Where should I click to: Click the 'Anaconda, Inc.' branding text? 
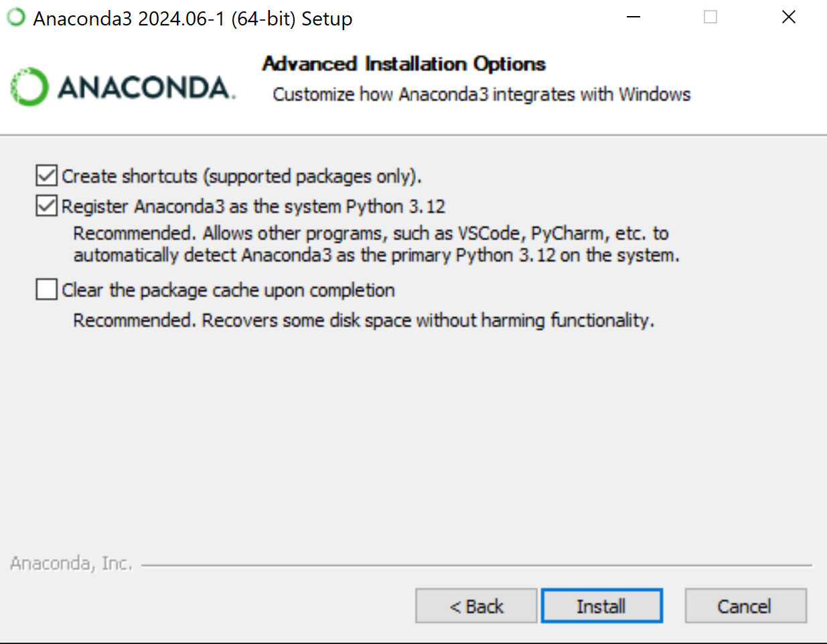click(x=71, y=564)
